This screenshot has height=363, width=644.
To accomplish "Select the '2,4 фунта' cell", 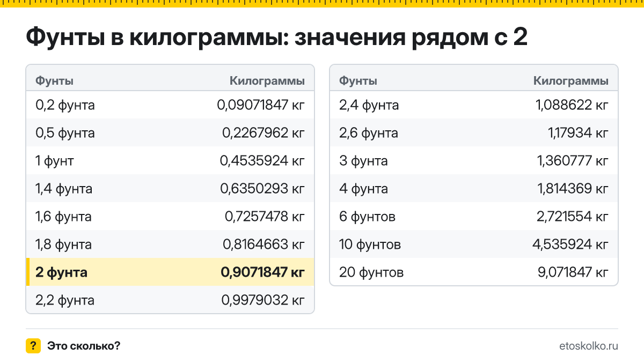I will [x=369, y=105].
